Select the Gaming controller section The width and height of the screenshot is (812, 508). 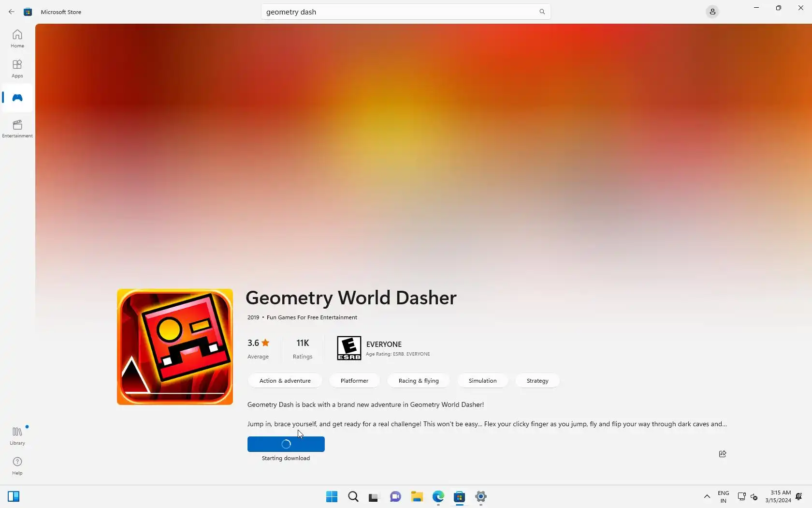click(x=17, y=98)
